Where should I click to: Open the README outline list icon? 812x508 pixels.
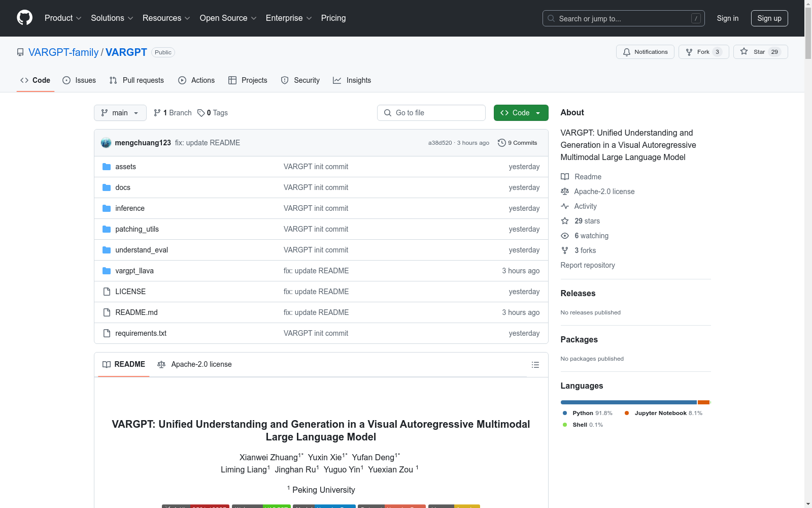[x=535, y=365]
